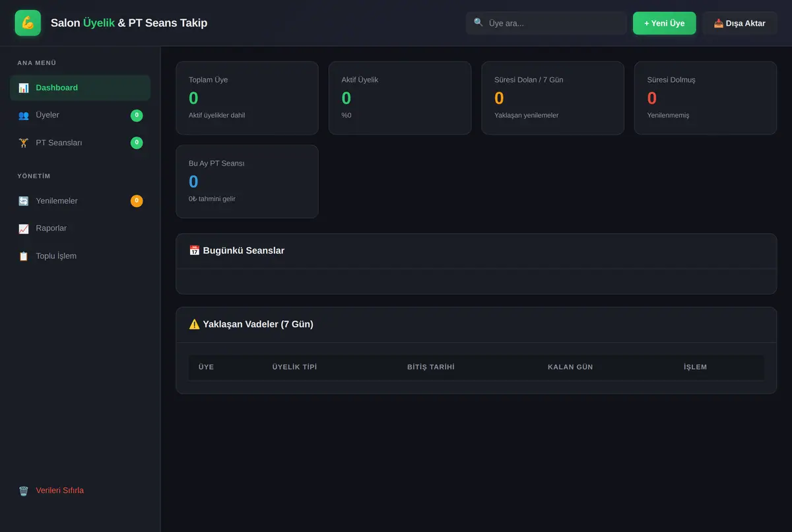The width and height of the screenshot is (792, 532).
Task: Click the KALAN GÜN column header
Action: (x=570, y=367)
